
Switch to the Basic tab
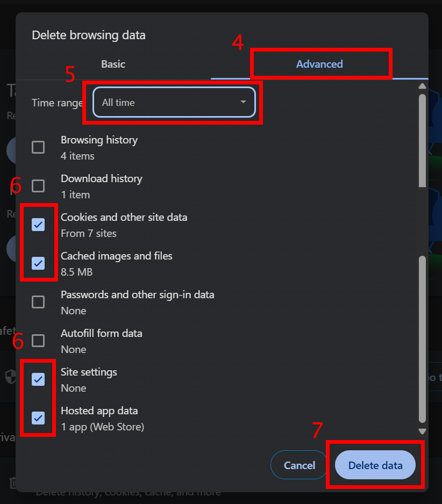[x=113, y=63]
